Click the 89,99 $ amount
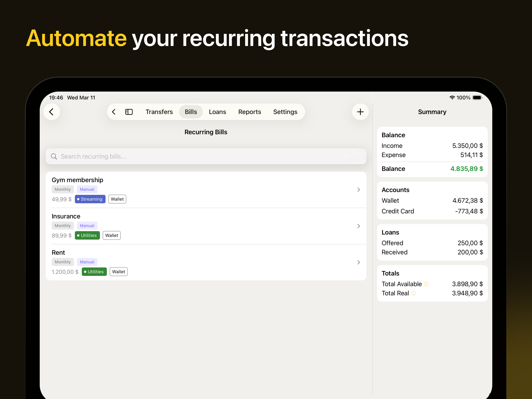The height and width of the screenshot is (399, 532). pyautogui.click(x=62, y=236)
